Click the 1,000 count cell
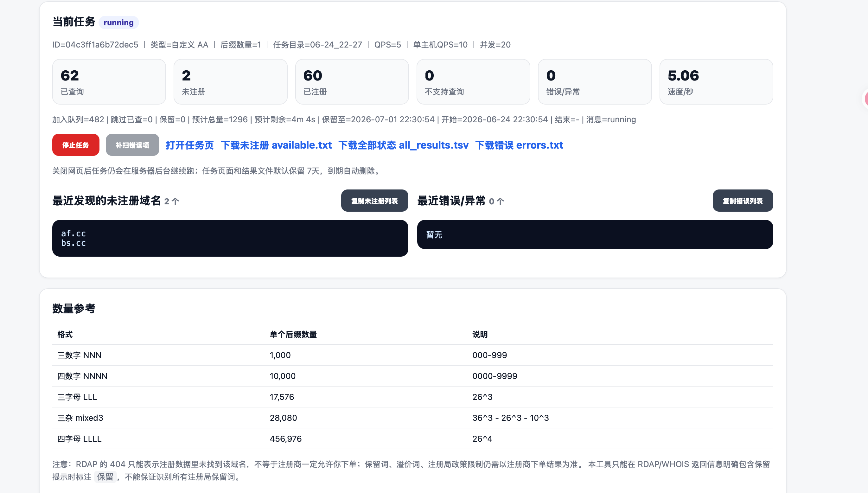This screenshot has width=868, height=493. (280, 355)
